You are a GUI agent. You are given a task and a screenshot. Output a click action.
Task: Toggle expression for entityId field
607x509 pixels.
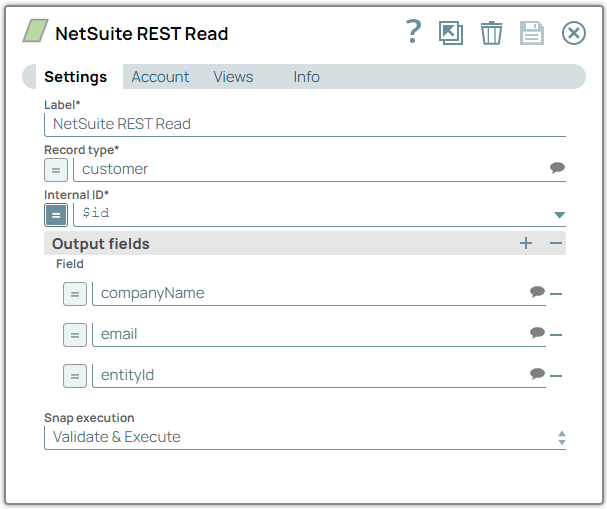pyautogui.click(x=75, y=376)
